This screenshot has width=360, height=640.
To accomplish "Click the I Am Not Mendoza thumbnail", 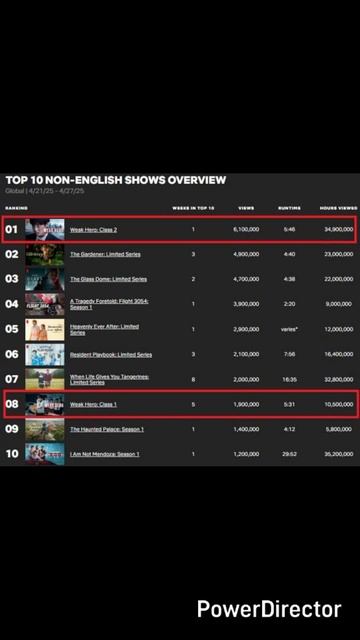I will point(45,454).
